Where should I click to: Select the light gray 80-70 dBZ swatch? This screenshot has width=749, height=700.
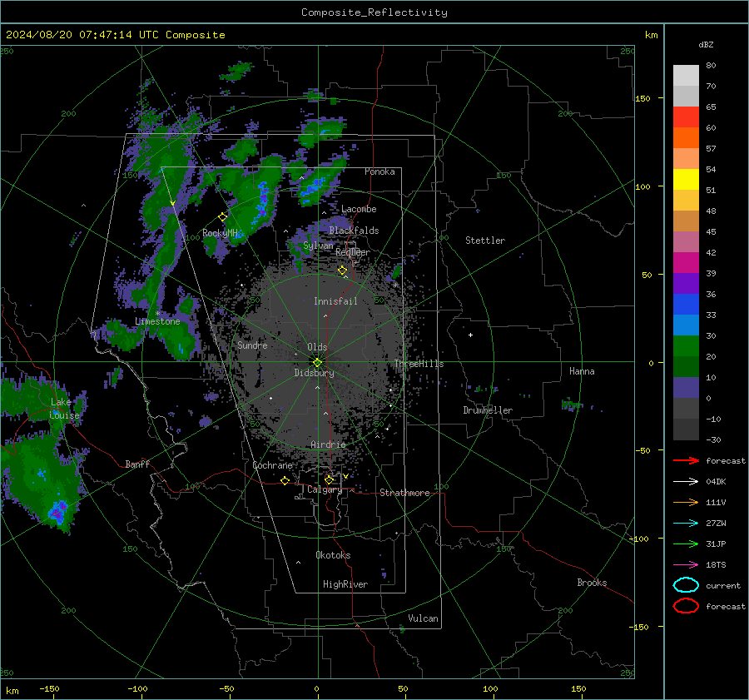(686, 76)
